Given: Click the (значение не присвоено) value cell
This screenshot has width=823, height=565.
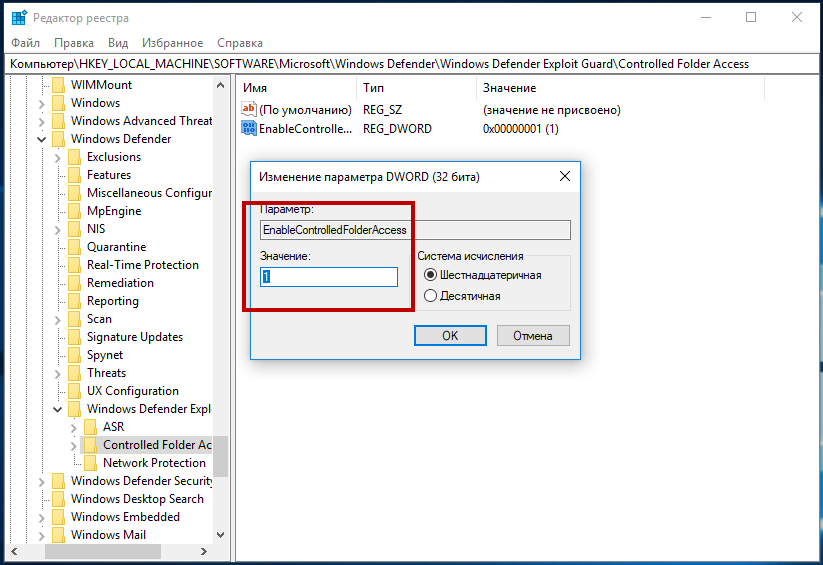Looking at the screenshot, I should [x=552, y=110].
